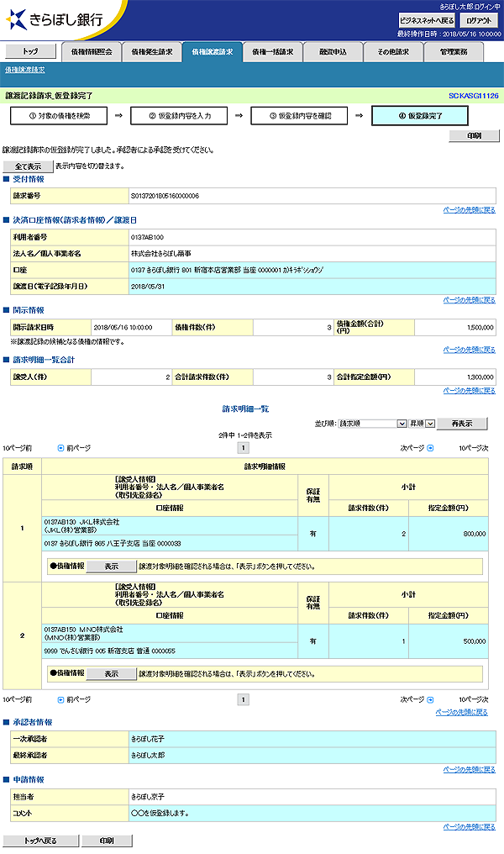504x854 pixels.
Task: Open the 管理業務 tab
Action: [x=454, y=52]
